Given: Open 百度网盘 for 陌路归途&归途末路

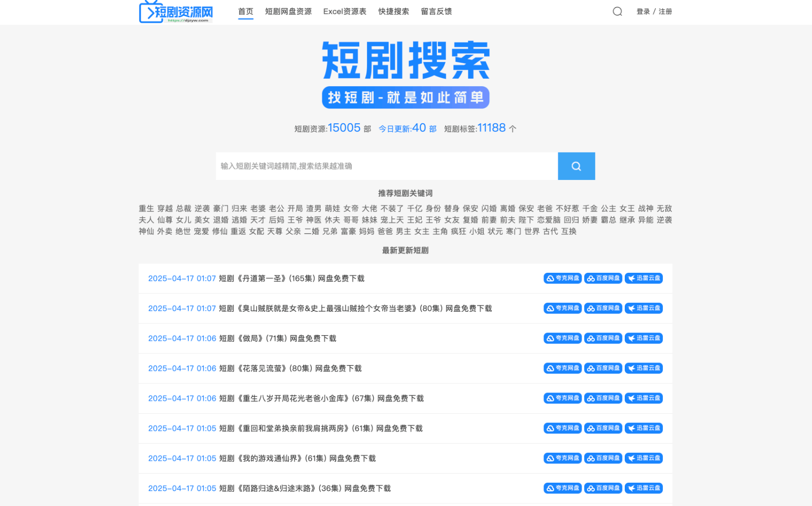Looking at the screenshot, I should [603, 488].
